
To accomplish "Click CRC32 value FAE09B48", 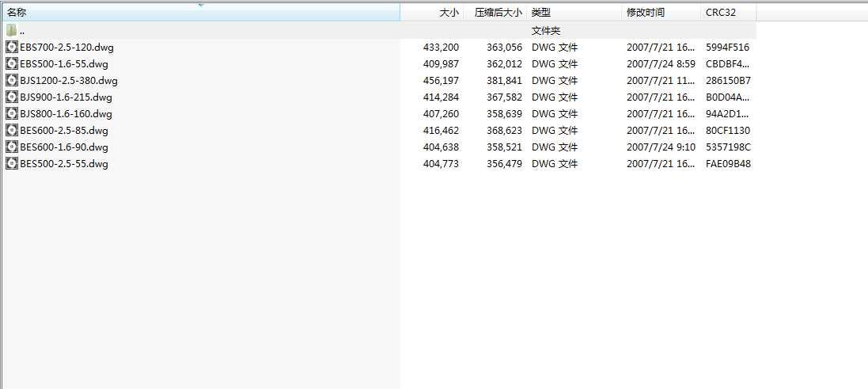I will pyautogui.click(x=728, y=163).
